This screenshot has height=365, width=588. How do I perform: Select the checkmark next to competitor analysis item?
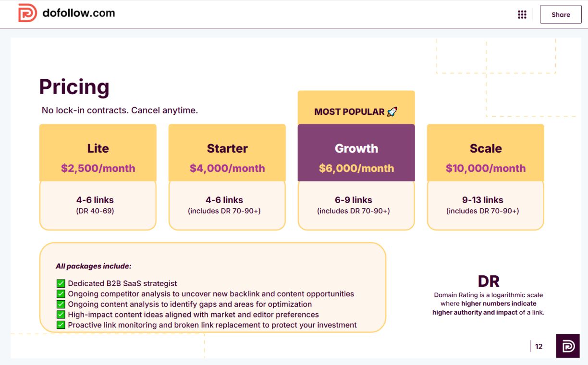point(61,293)
